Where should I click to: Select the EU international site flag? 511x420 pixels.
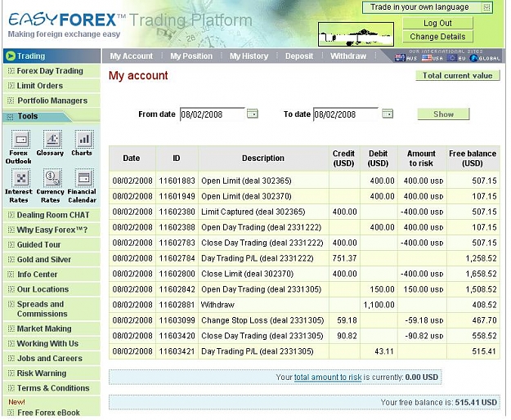452,58
